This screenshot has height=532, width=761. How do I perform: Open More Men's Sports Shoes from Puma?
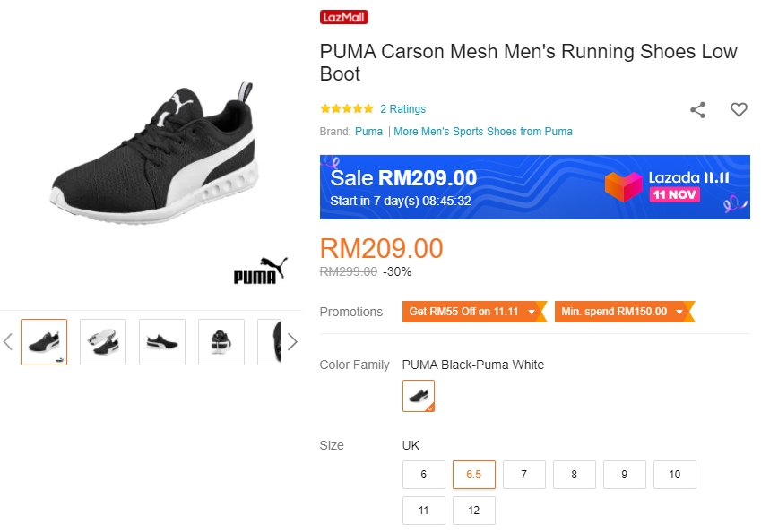click(x=483, y=132)
